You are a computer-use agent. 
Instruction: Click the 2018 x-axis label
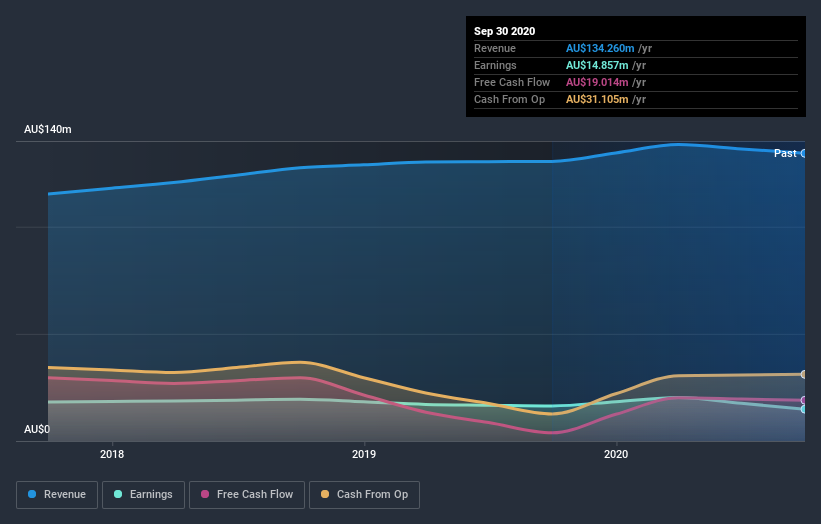[x=112, y=454]
